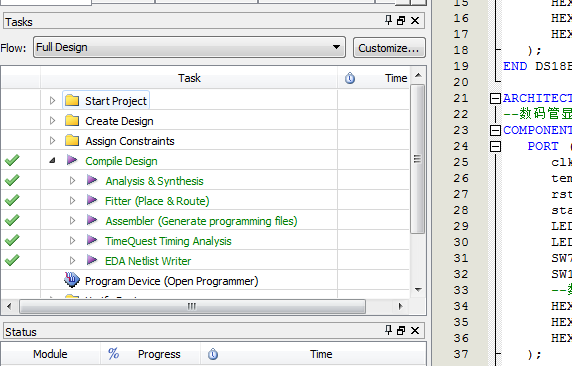Click the clock icon in Status header
This screenshot has height=366, width=572.
click(213, 354)
